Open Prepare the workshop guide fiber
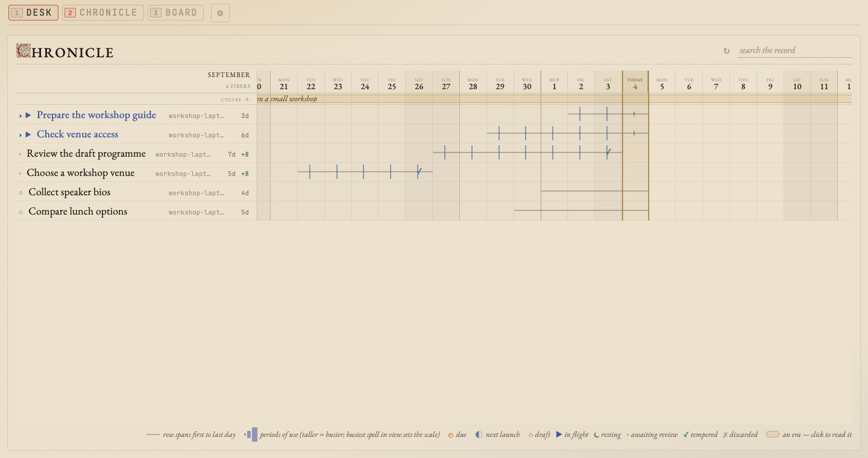 96,115
